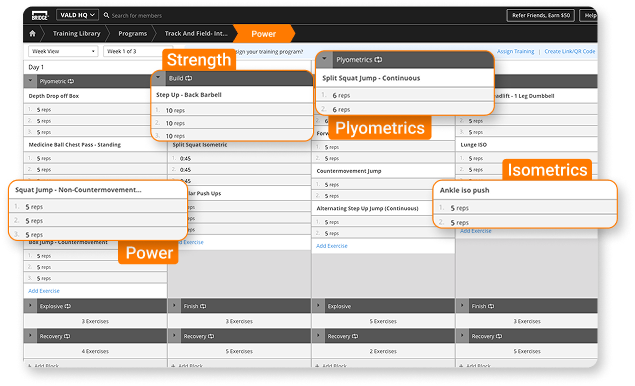Click Add Exercise under Box Jump

(44, 291)
